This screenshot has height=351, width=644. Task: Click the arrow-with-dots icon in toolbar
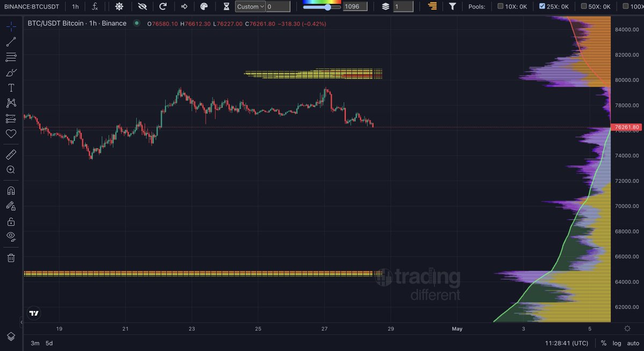pos(184,6)
